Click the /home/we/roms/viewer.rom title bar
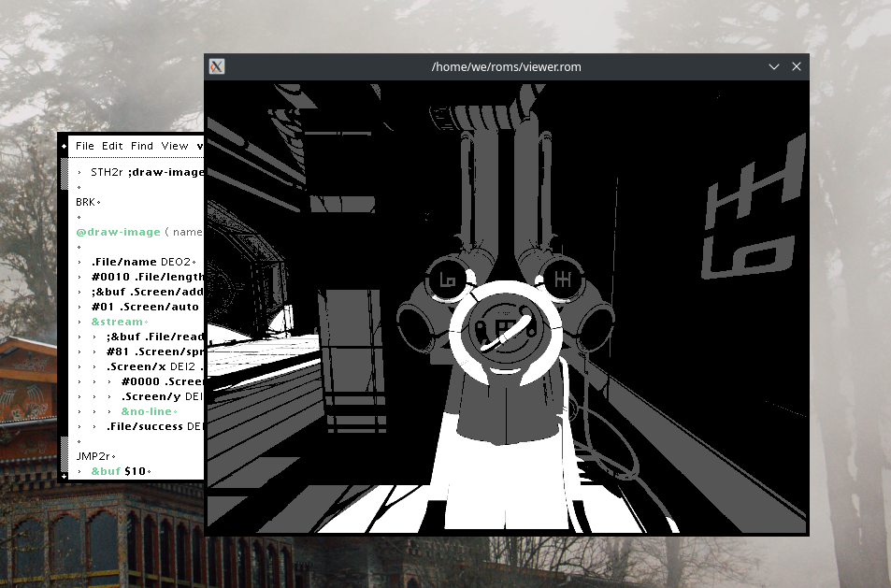This screenshot has width=891, height=588. [x=505, y=66]
